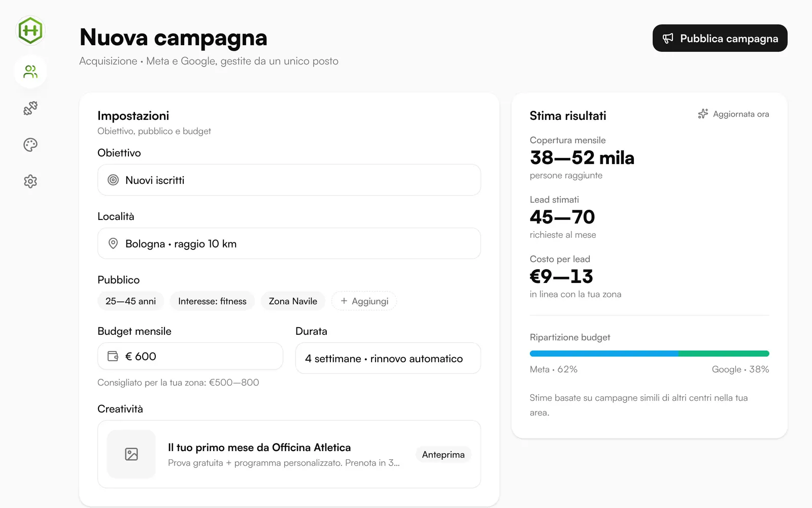Click the Nuova campagna page heading
Image resolution: width=812 pixels, height=508 pixels.
point(173,38)
